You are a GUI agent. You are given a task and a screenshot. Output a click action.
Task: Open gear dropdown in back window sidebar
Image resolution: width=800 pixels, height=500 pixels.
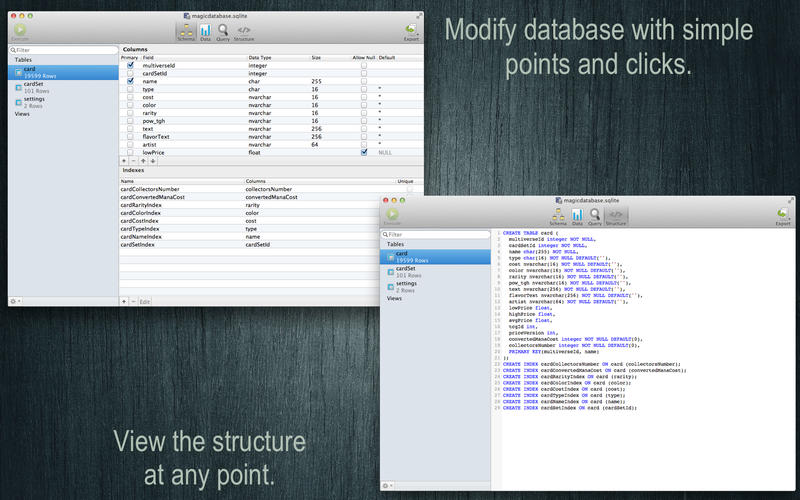[14, 301]
